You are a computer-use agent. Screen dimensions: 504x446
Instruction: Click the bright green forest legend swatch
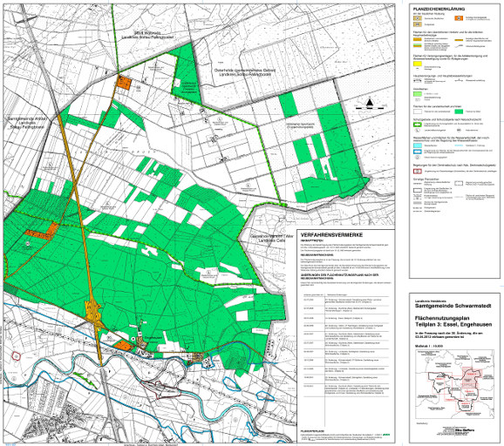pos(459,111)
